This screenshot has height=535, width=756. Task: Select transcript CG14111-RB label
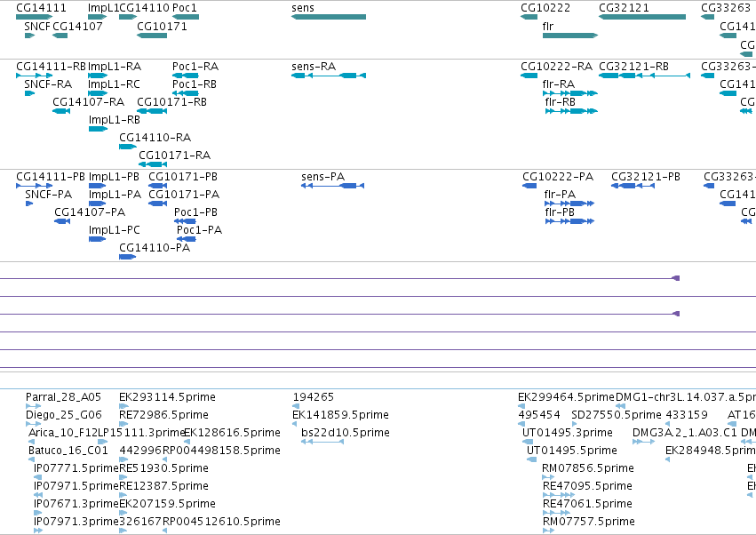pyautogui.click(x=52, y=66)
